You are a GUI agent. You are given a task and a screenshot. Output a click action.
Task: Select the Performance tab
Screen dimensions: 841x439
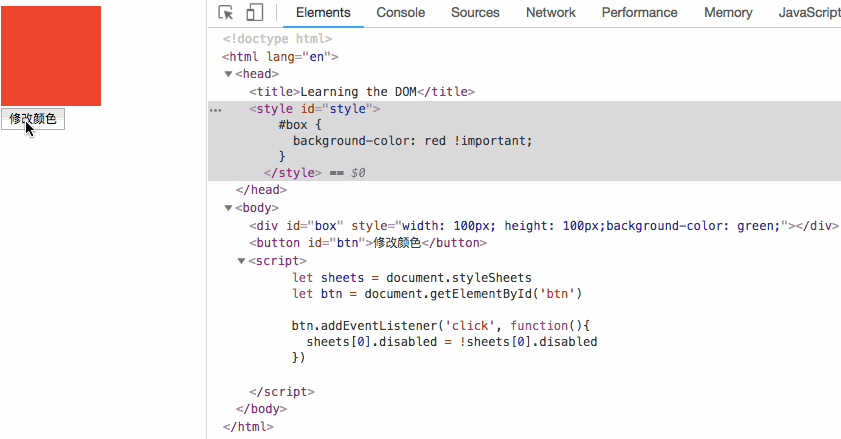coord(639,13)
